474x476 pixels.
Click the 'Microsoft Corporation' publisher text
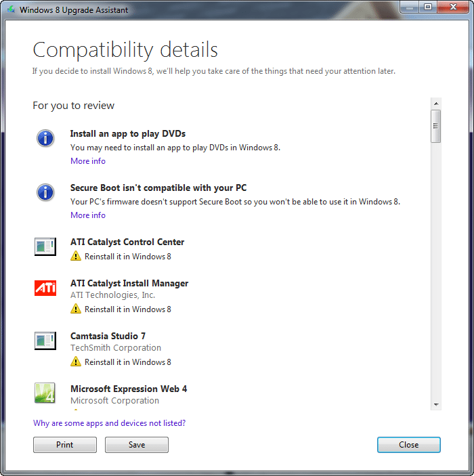point(115,401)
